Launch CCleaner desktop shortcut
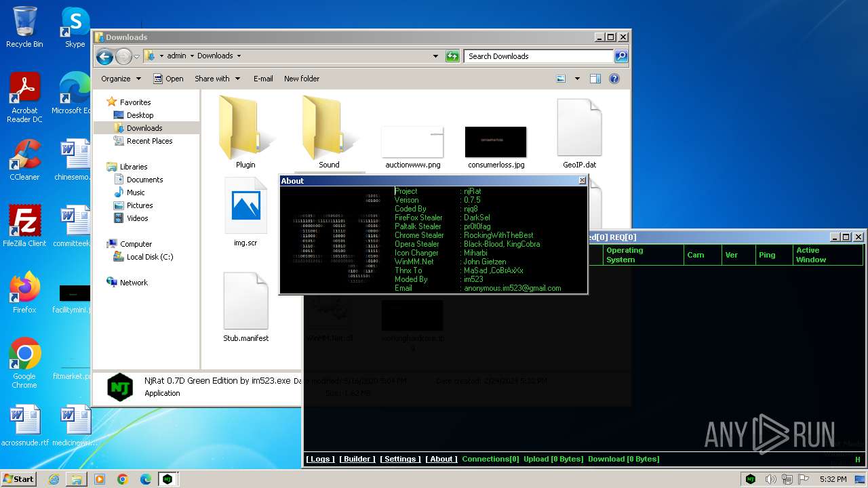Viewport: 868px width, 488px height. 24,160
